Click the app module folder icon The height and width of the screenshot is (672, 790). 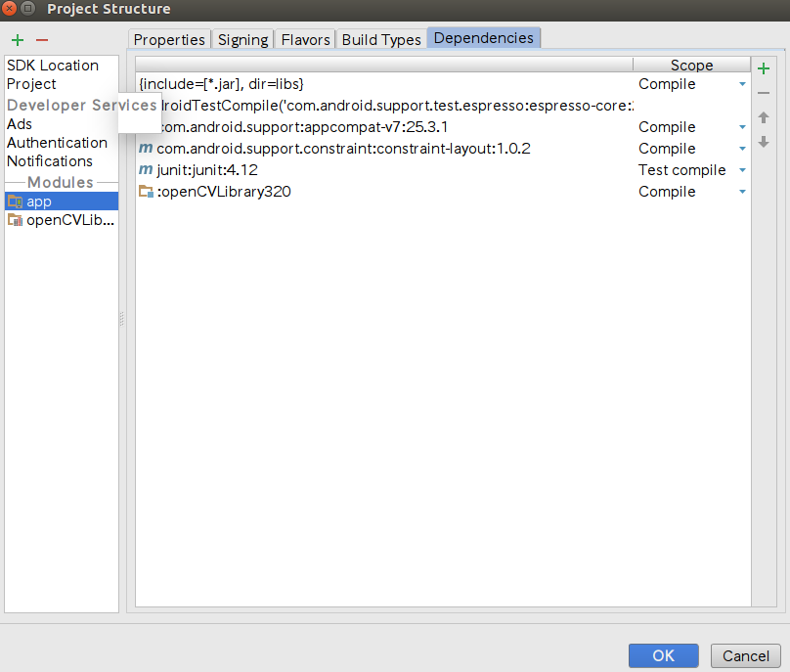click(15, 202)
